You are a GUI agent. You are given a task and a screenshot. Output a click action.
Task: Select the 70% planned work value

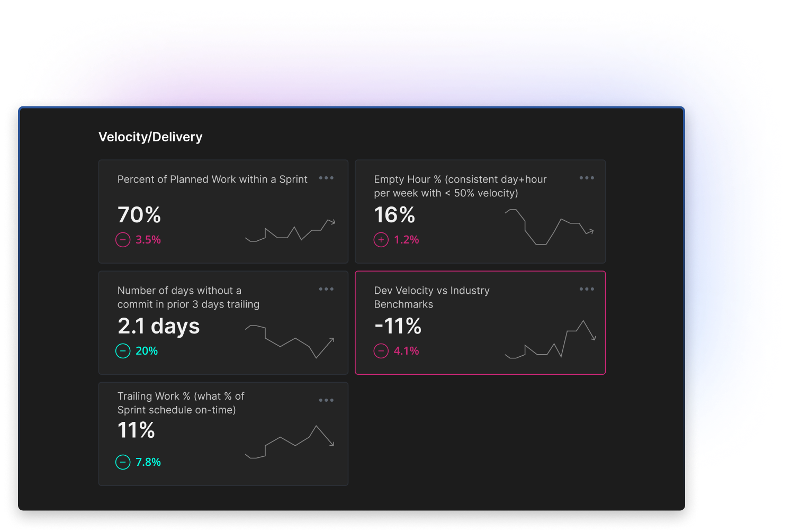coord(139,215)
